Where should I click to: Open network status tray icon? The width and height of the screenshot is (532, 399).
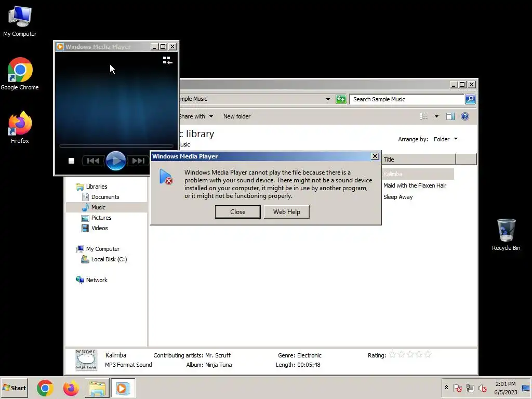tap(470, 388)
